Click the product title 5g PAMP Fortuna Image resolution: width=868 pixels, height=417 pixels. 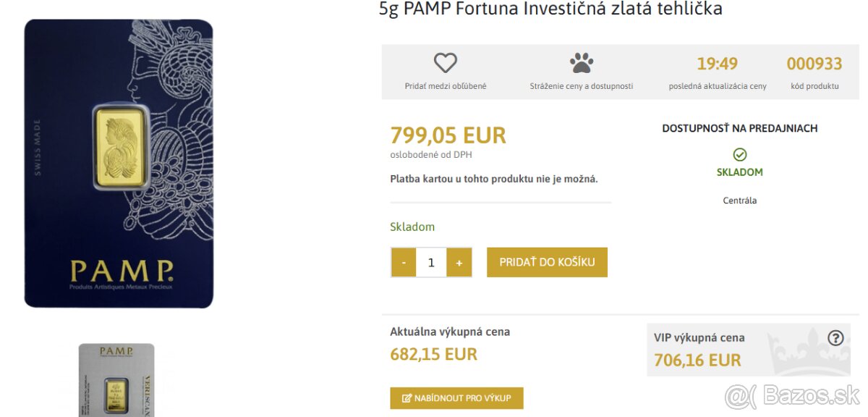(x=550, y=9)
